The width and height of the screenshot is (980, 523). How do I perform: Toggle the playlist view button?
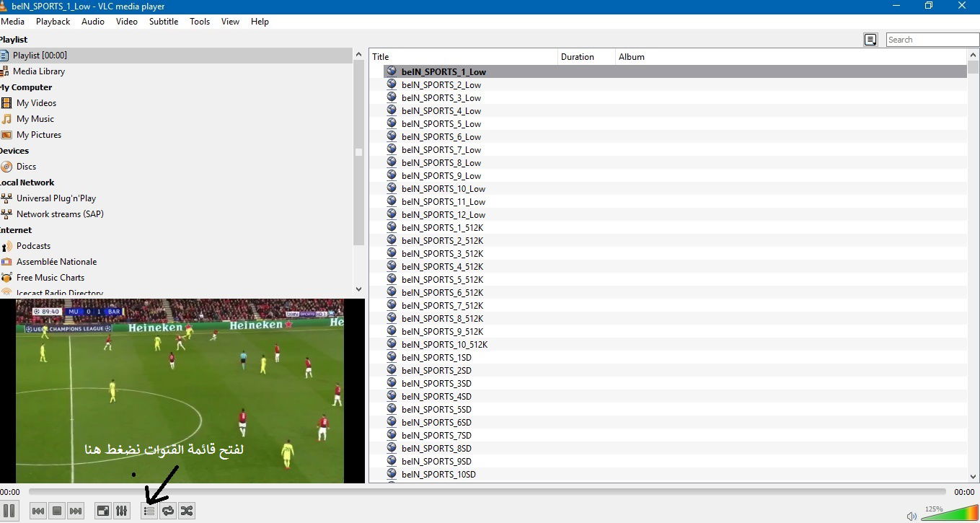click(149, 511)
